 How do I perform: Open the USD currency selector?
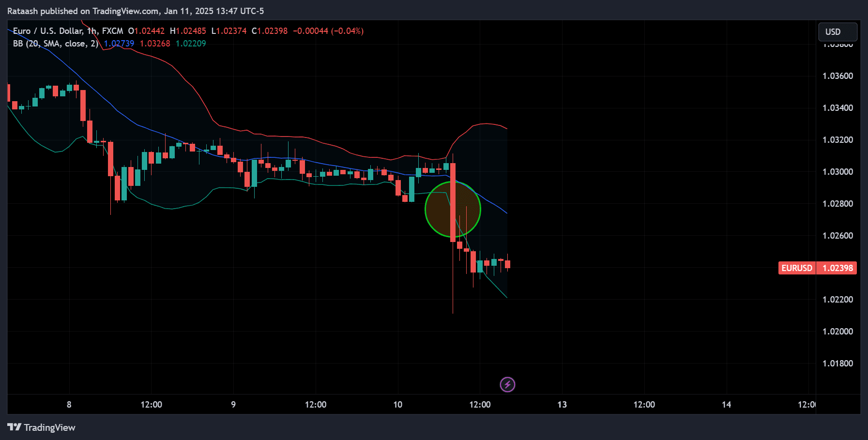tap(838, 32)
